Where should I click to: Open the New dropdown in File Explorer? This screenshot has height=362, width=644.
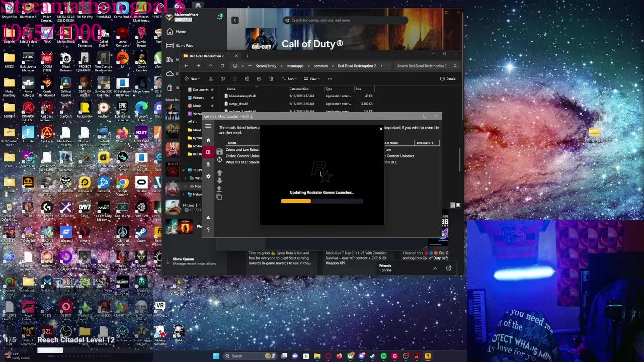192,78
